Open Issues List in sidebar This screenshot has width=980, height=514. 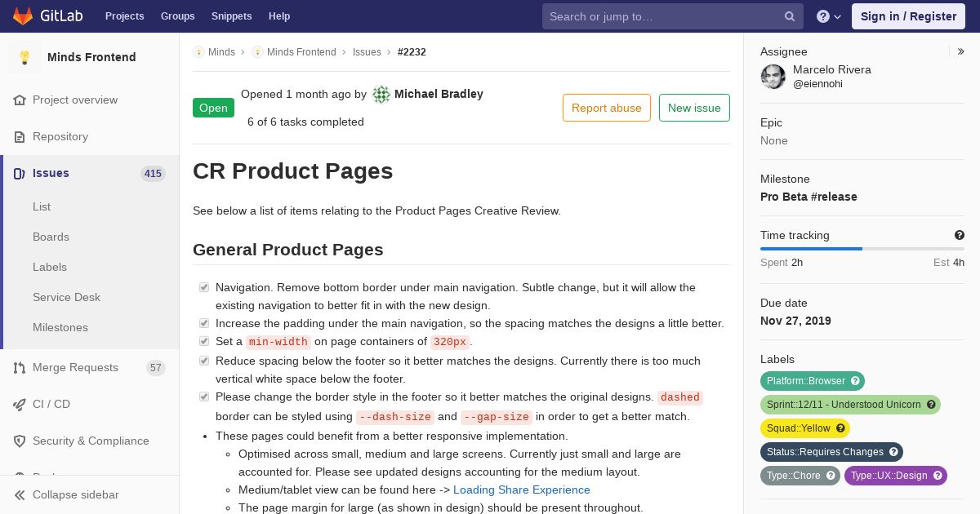(42, 206)
